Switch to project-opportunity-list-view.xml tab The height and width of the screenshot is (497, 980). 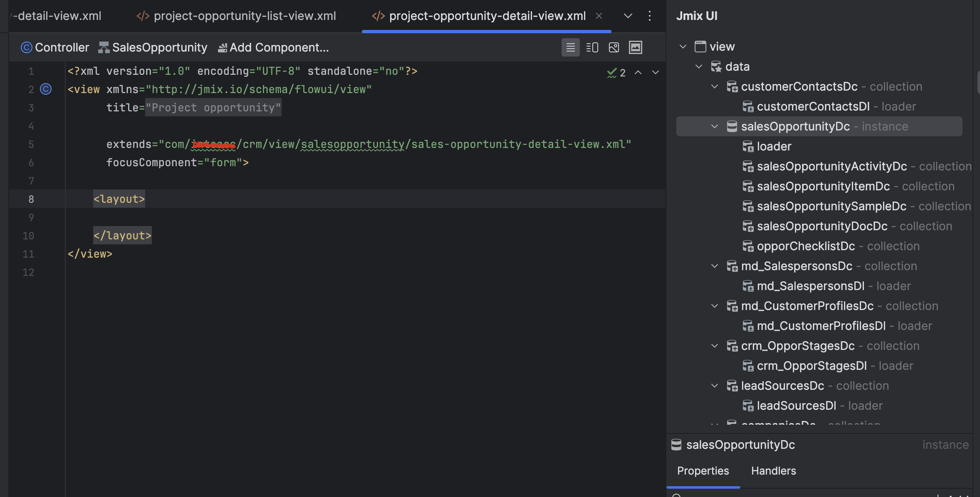[236, 16]
